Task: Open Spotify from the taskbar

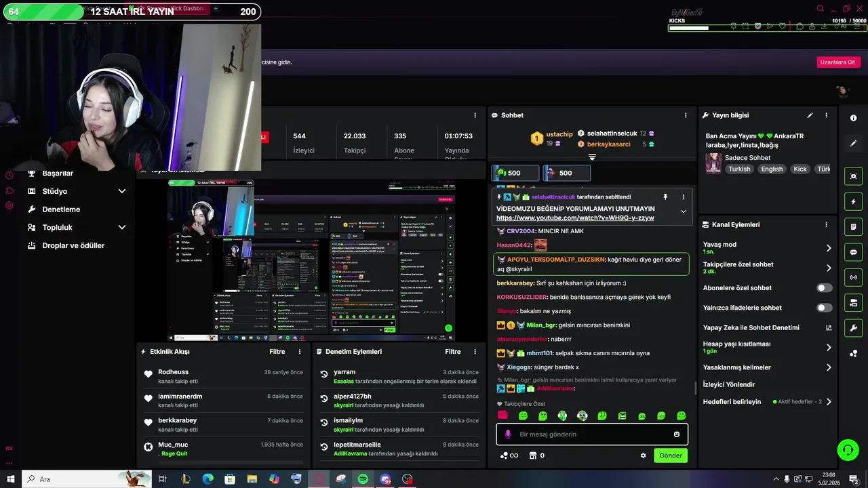Action: tap(363, 479)
